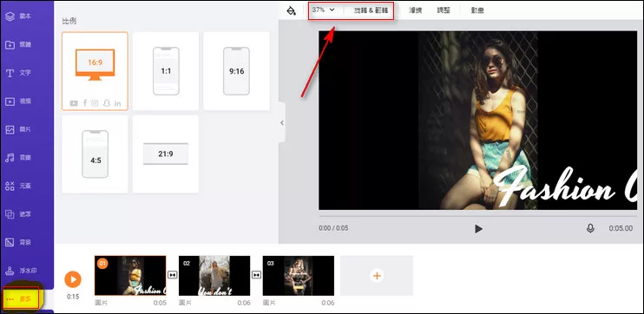The width and height of the screenshot is (644, 314).
Task: Add a new scene with plus button
Action: 377,276
